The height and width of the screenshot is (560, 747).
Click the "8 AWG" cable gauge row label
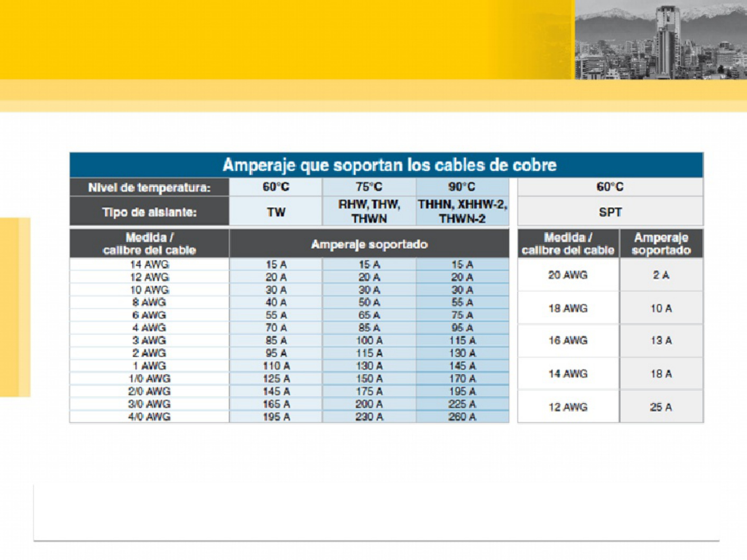(149, 303)
